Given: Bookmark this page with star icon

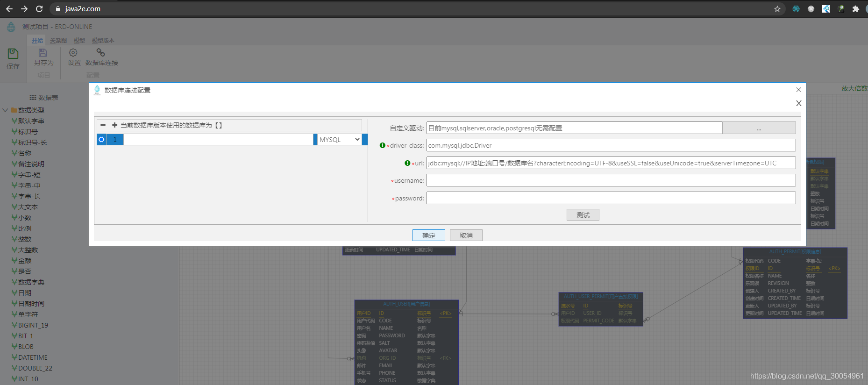Looking at the screenshot, I should coord(777,9).
